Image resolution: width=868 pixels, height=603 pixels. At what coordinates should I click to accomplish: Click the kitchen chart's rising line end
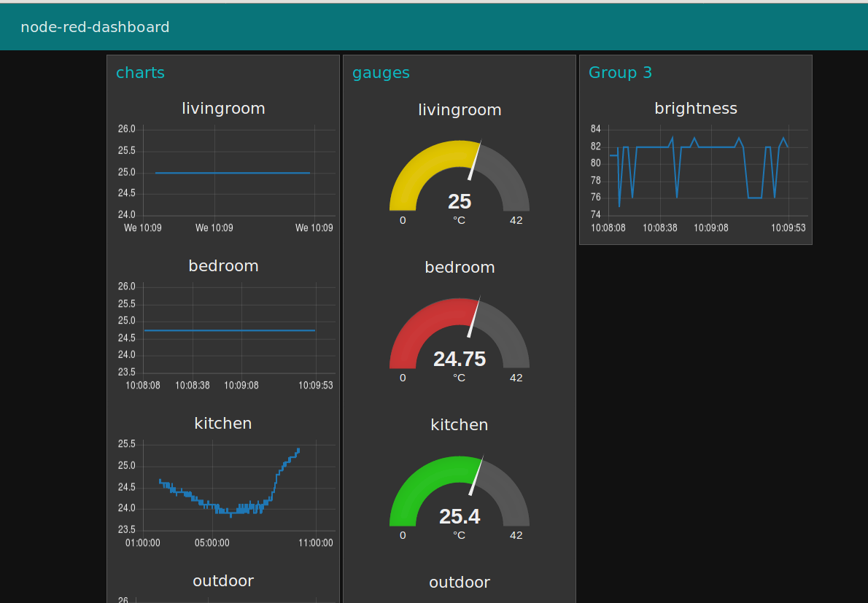[298, 451]
